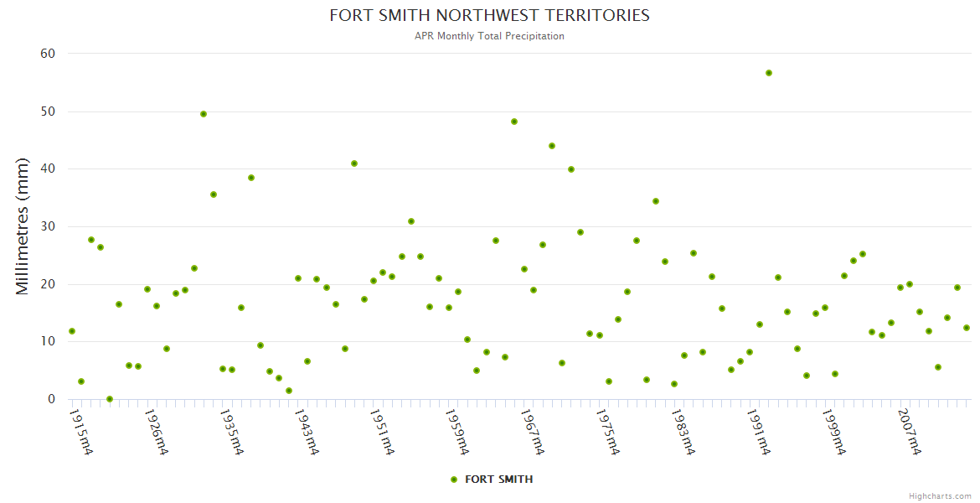Click the chart title FORT SMITH NORTHWEST TERRITORIES
Screen dimensions: 980x503
coord(489,16)
